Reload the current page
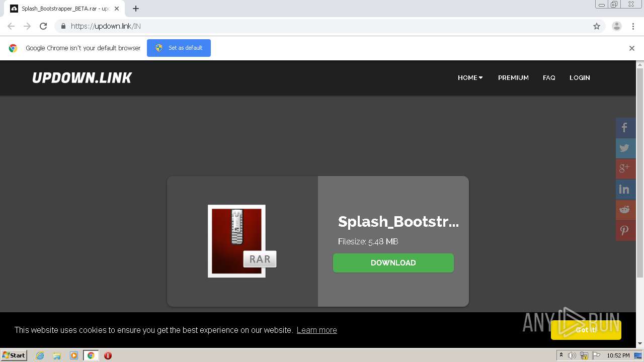644x362 pixels. point(43,26)
